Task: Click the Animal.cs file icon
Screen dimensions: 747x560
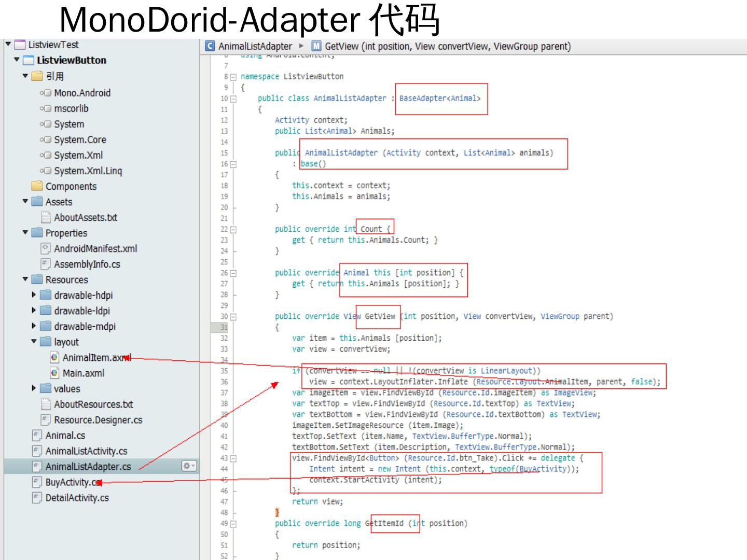Action: [x=37, y=435]
